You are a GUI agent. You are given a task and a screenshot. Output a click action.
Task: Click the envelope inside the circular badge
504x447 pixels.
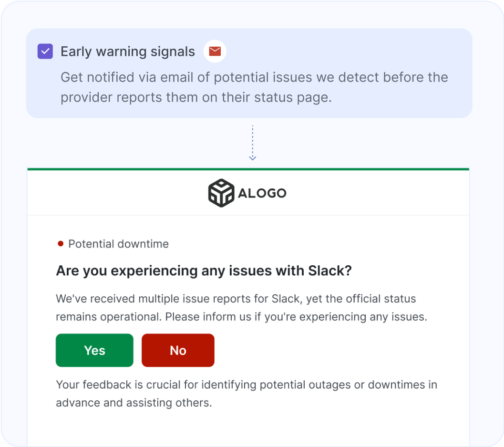point(215,51)
